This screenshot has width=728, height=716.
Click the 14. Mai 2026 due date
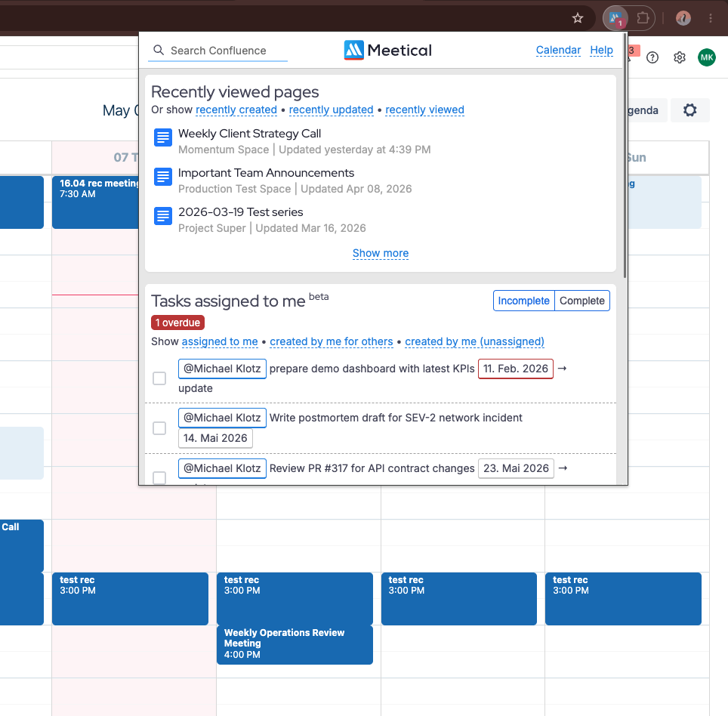[x=215, y=438]
